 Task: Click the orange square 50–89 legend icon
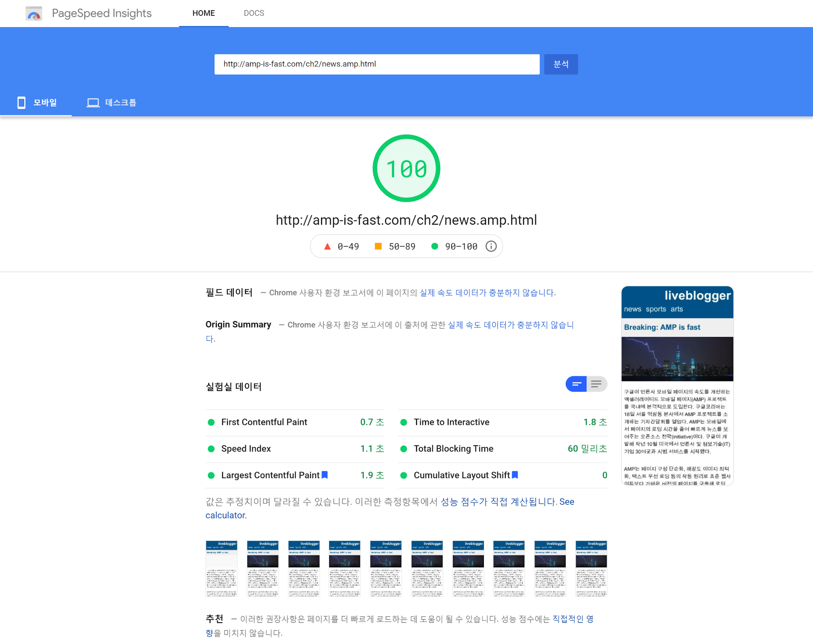[x=378, y=247]
